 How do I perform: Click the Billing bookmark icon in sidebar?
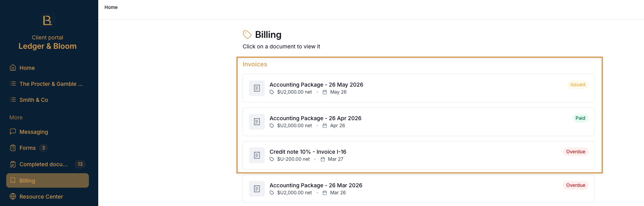click(13, 180)
